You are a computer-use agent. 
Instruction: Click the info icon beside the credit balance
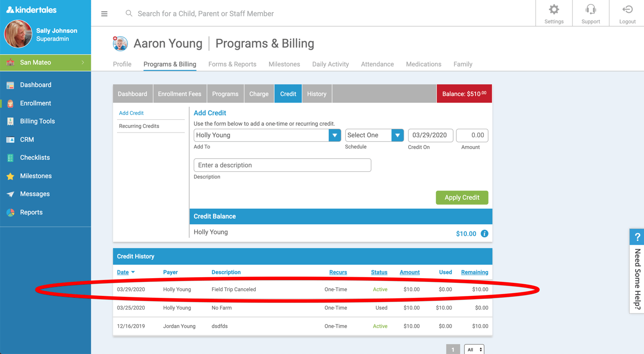coord(484,233)
